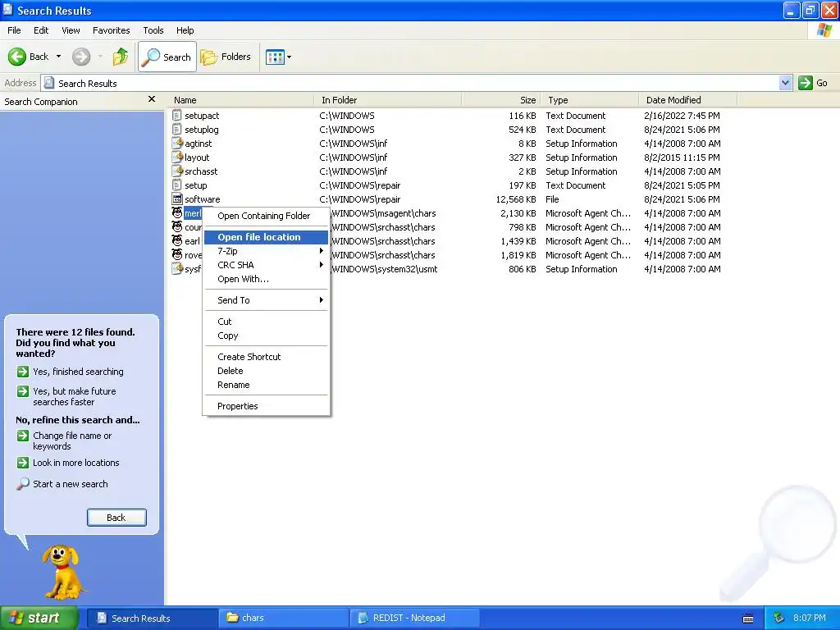Choose Create Shortcut in context menu

[x=266, y=357]
